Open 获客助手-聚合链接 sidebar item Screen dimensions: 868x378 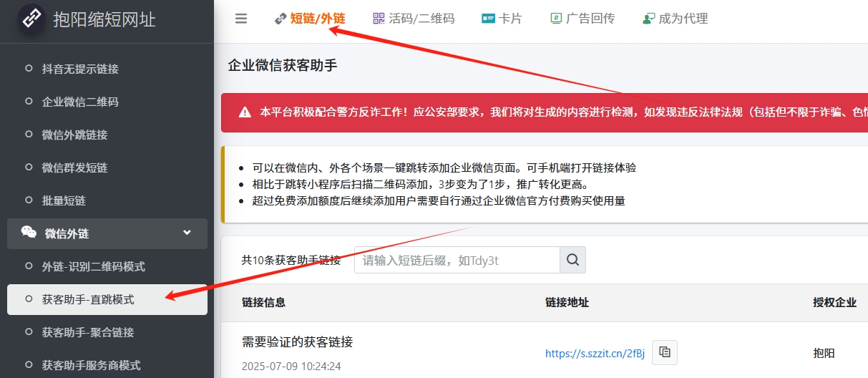88,332
